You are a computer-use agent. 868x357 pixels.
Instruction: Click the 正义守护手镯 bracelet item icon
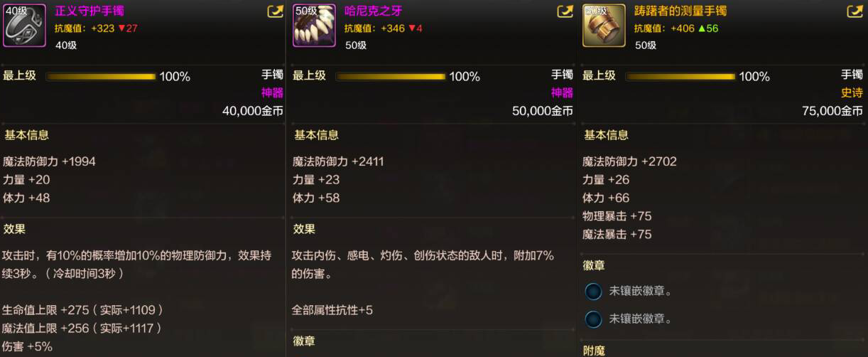pos(24,25)
